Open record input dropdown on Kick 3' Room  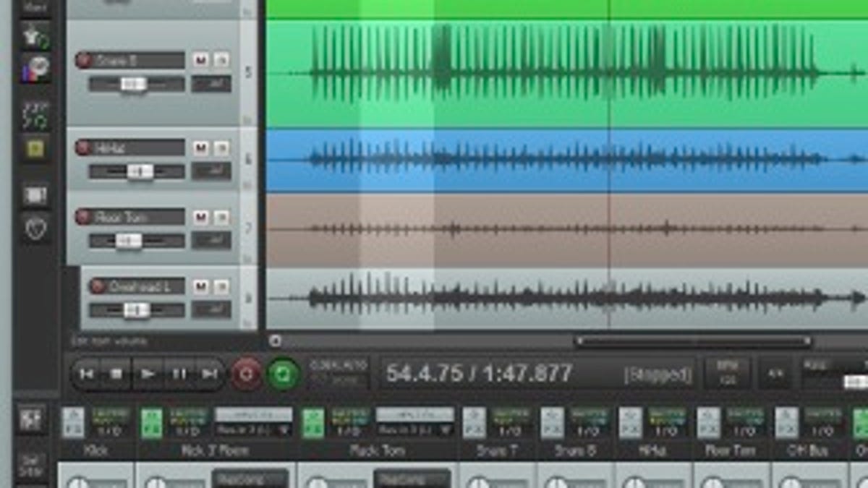pos(253,431)
